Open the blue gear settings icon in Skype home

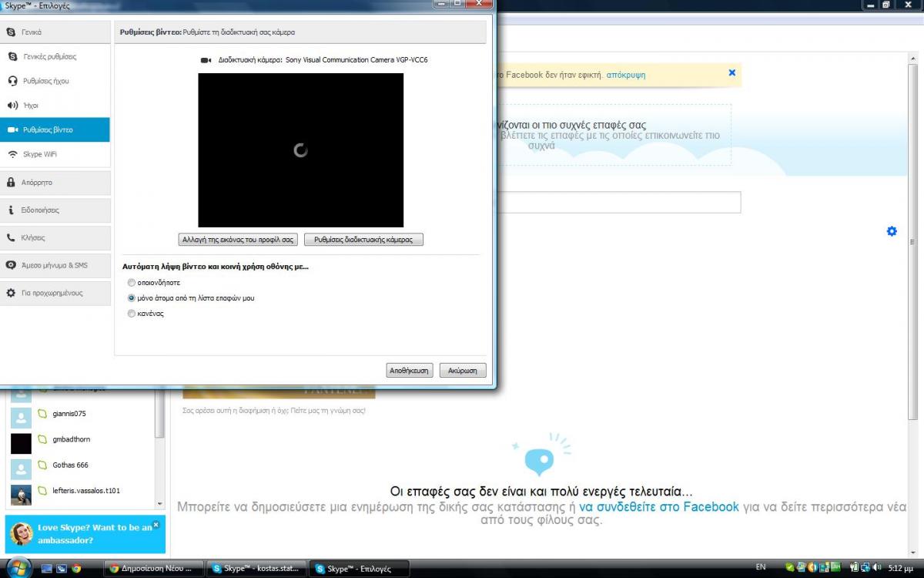[892, 231]
